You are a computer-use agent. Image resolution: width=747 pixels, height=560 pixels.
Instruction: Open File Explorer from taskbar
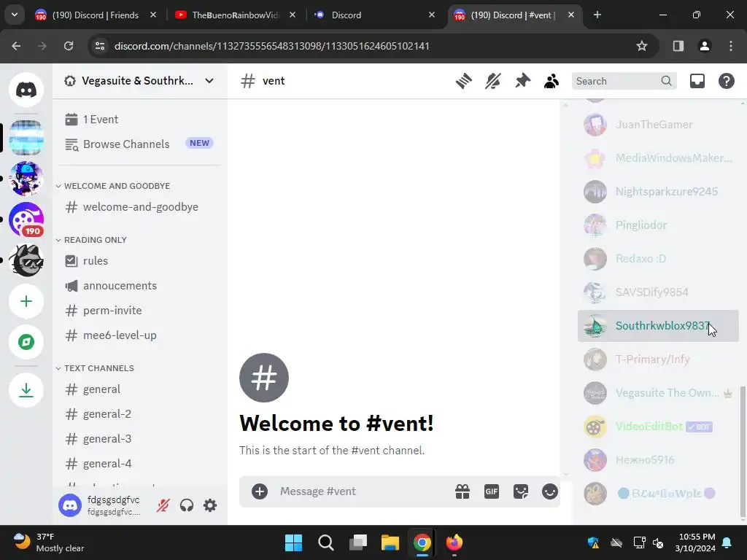[x=390, y=542]
